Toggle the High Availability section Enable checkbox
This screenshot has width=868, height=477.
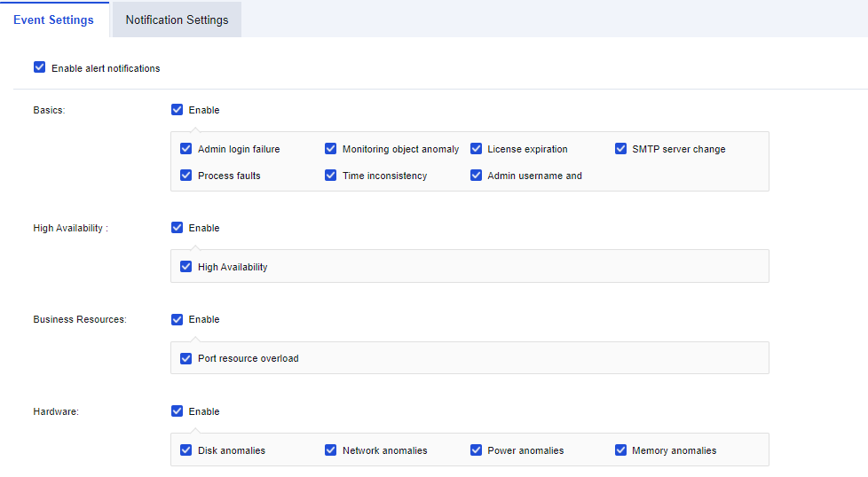178,228
